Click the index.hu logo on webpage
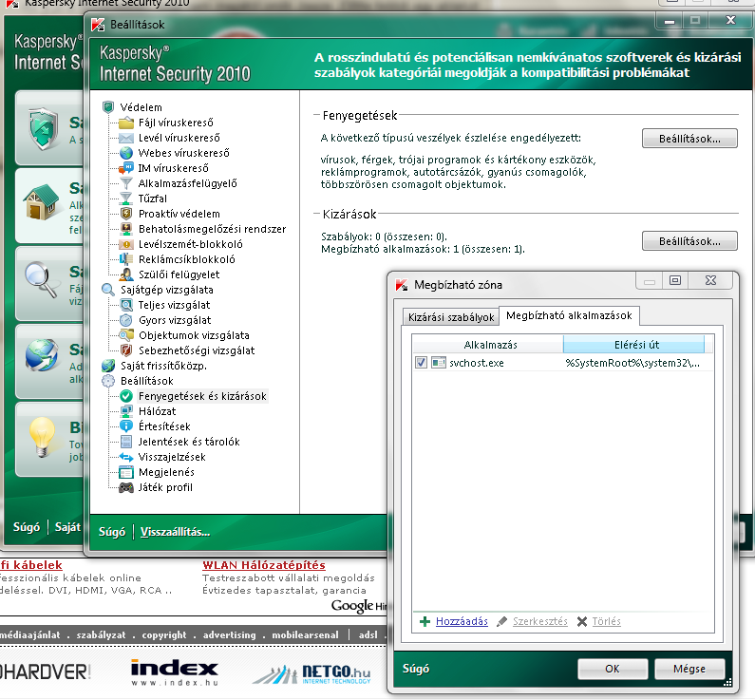The image size is (755, 700). click(x=175, y=672)
